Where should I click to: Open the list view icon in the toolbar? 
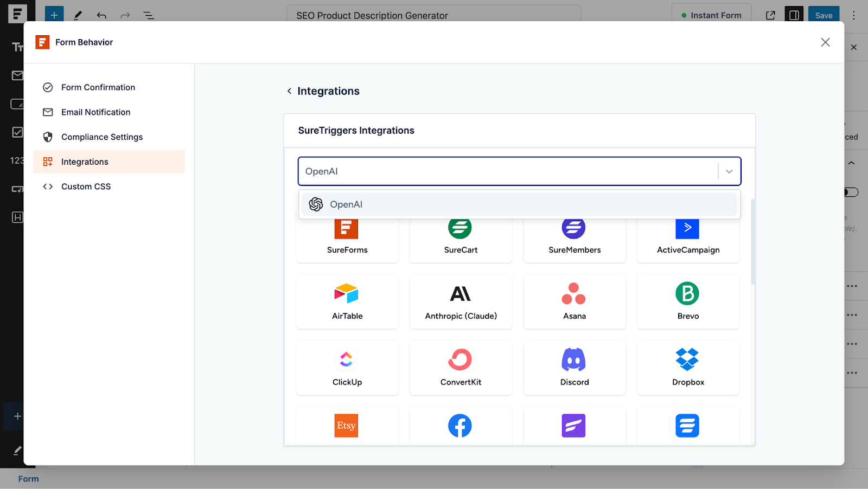click(x=148, y=15)
